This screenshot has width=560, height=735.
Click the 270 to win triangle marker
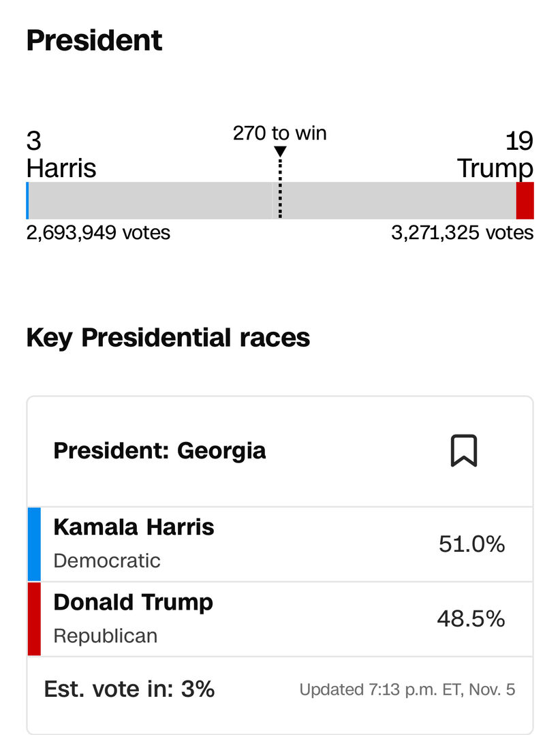pos(280,152)
